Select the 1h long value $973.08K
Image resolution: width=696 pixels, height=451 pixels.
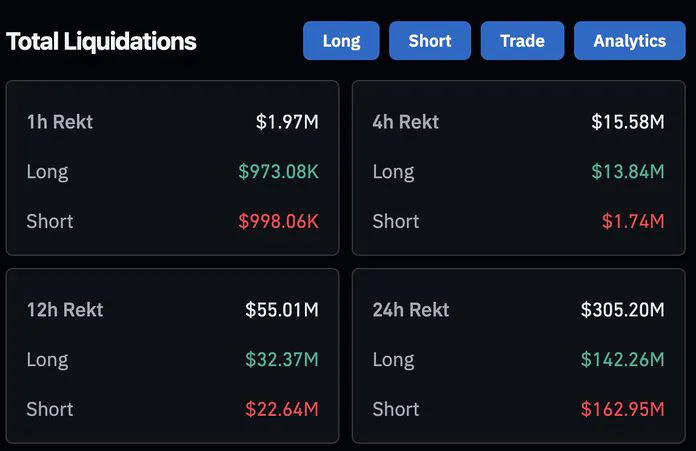pyautogui.click(x=278, y=172)
